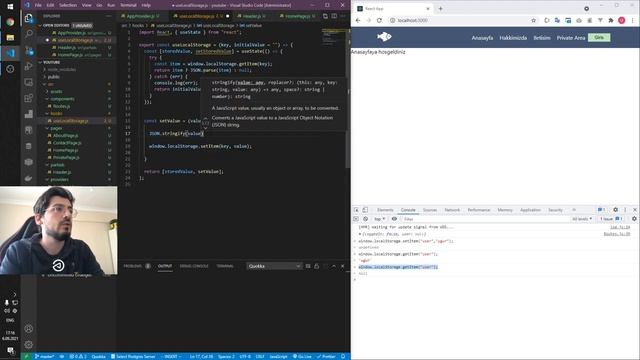Click the live expression eye icon in DevTools
This screenshot has width=640, height=360.
[394, 219]
